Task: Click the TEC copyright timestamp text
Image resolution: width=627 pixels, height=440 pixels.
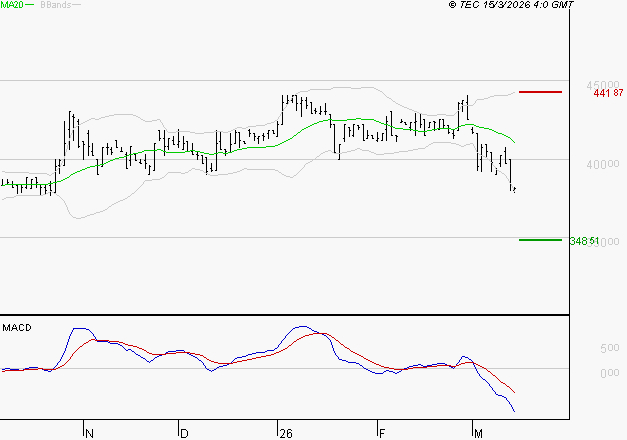Action: point(511,4)
